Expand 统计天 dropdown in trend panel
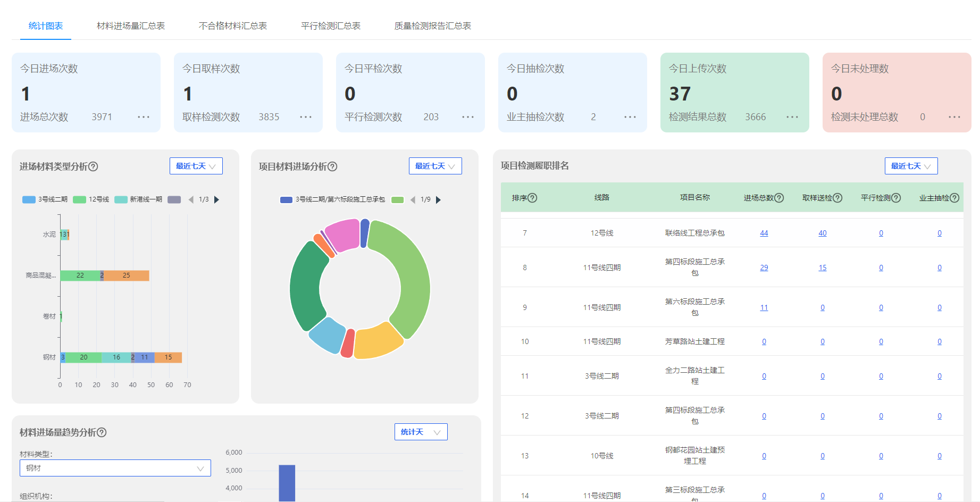980x502 pixels. click(421, 432)
